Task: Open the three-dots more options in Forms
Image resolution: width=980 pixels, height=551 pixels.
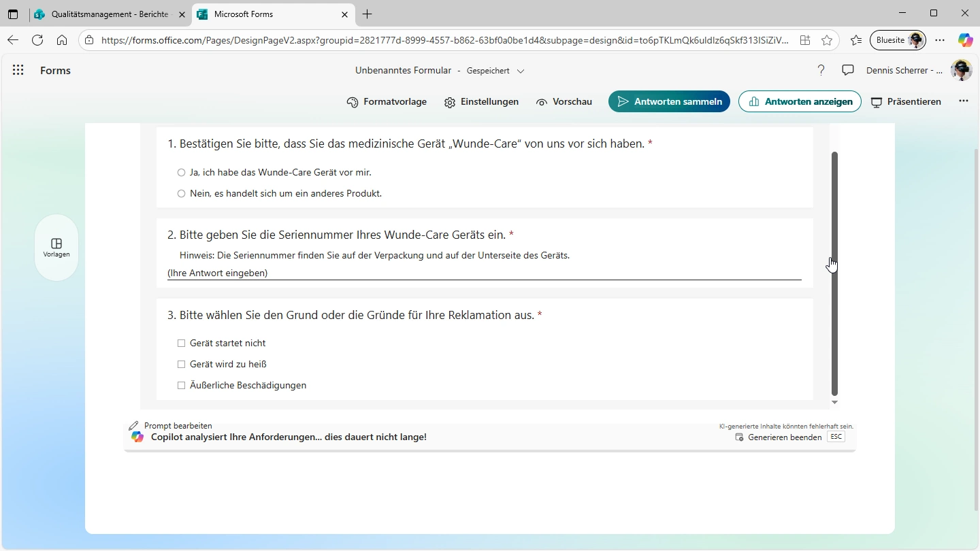Action: (x=963, y=101)
